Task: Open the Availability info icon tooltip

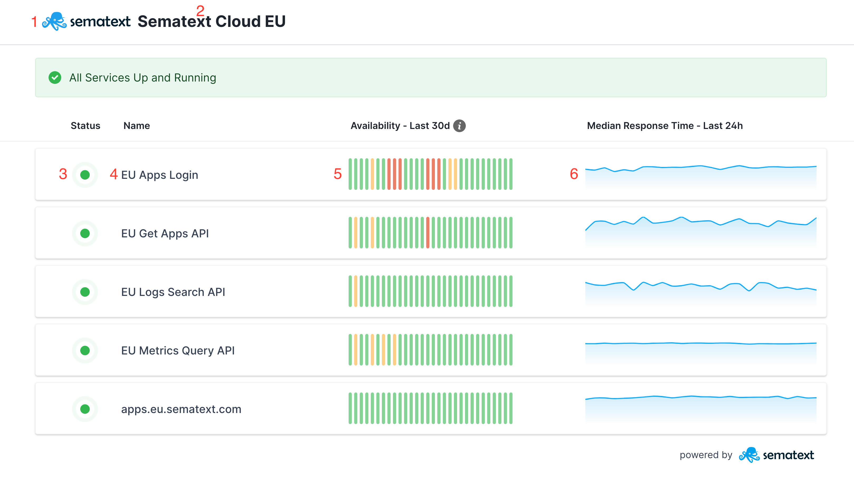Action: pos(459,126)
